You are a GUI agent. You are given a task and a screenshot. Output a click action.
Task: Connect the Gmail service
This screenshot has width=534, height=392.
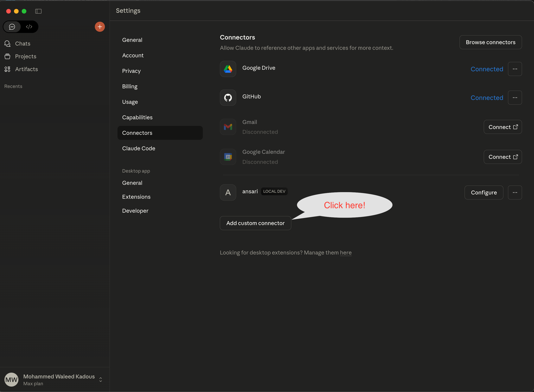(x=503, y=127)
